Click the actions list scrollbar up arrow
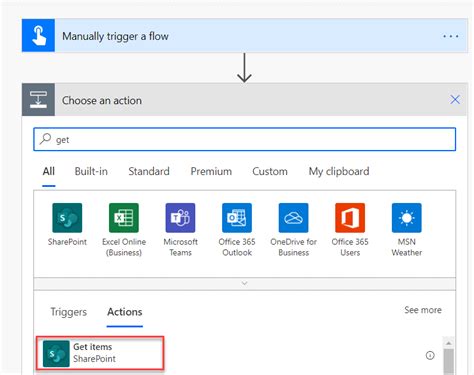 [x=449, y=343]
